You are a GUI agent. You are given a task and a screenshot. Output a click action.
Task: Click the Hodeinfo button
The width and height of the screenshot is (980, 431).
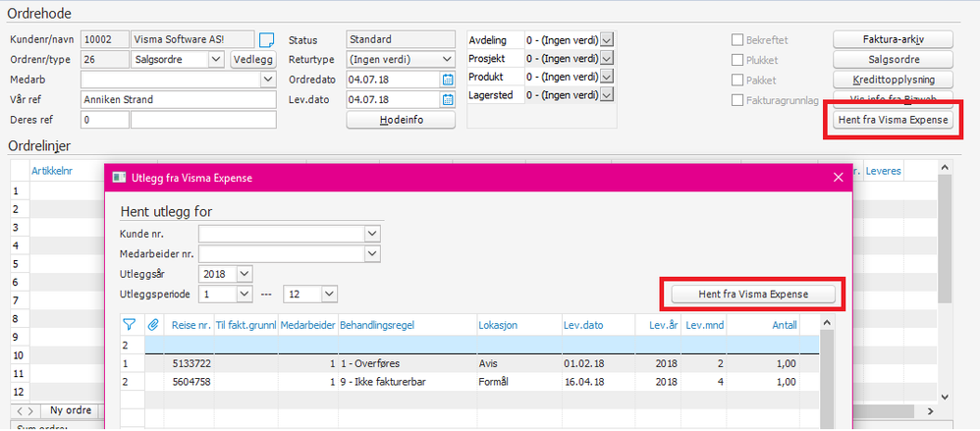click(401, 120)
